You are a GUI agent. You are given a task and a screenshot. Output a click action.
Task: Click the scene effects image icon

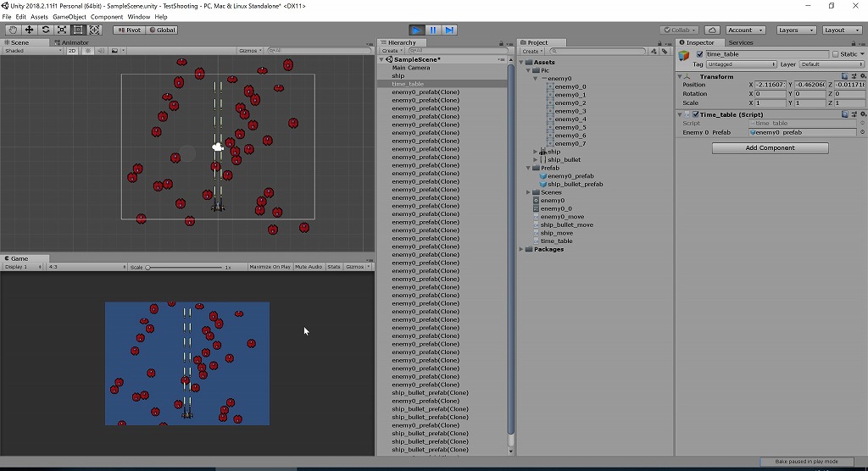(114, 50)
